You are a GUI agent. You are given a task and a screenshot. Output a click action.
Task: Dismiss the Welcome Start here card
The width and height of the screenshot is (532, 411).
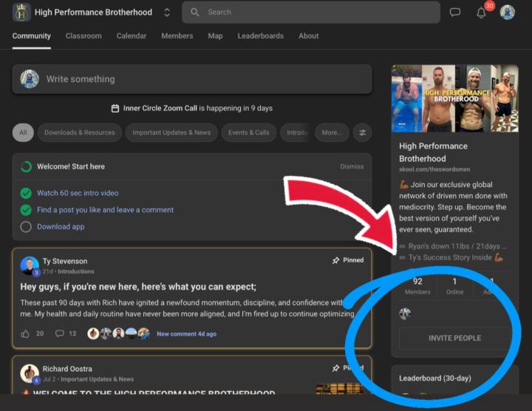click(352, 166)
